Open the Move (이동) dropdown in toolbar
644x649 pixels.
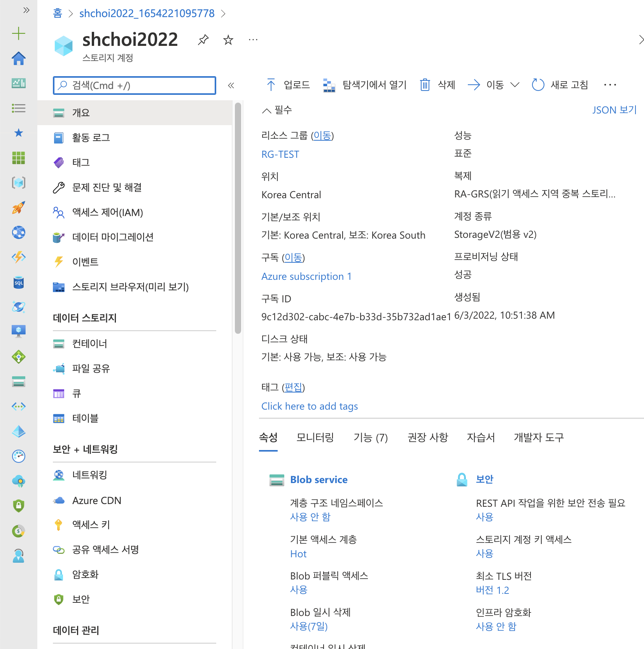pos(493,85)
